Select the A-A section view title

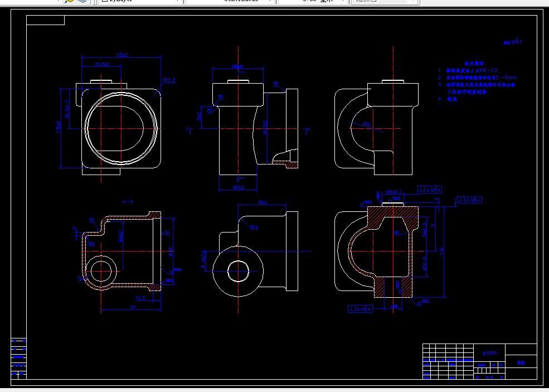128,201
